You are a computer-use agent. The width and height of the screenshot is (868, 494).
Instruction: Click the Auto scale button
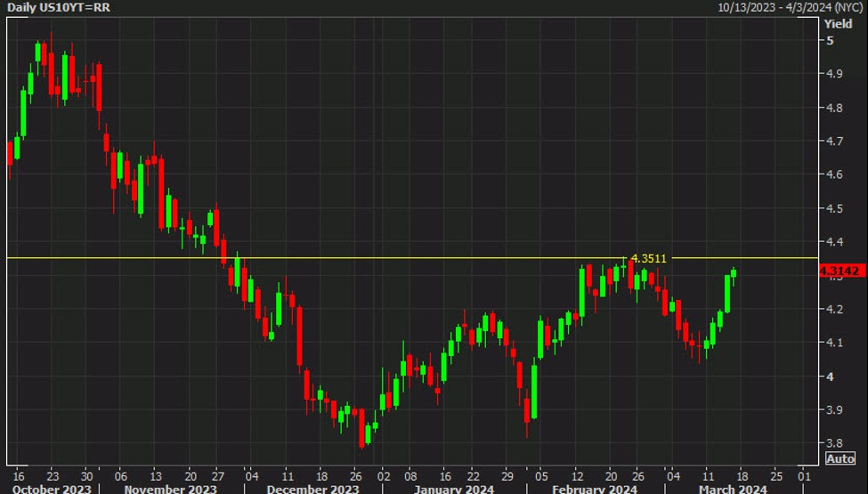pyautogui.click(x=840, y=458)
